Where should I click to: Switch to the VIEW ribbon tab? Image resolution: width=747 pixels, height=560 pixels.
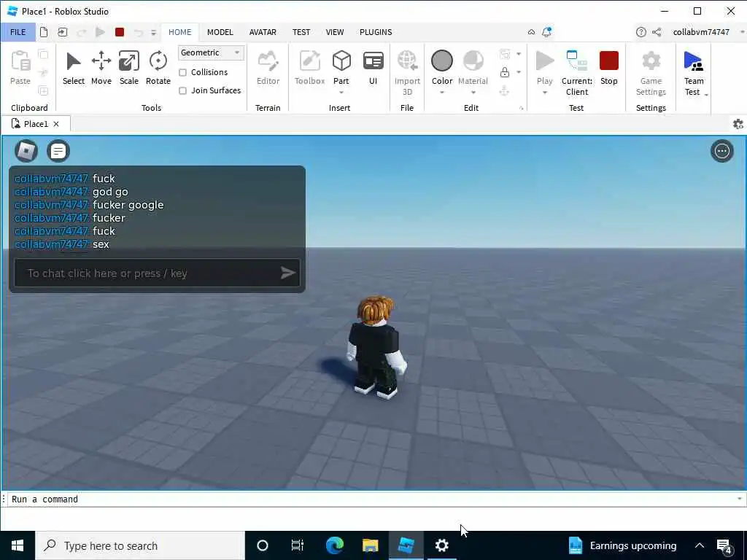(334, 32)
